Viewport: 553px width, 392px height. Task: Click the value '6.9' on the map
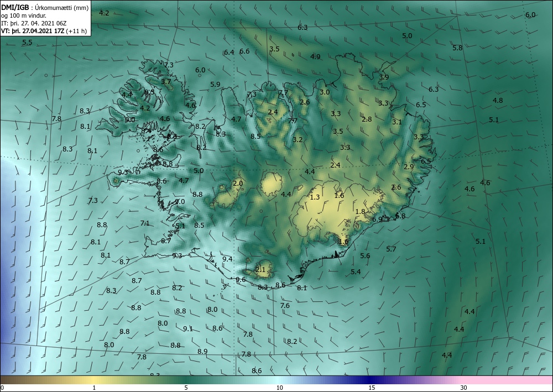(377, 219)
